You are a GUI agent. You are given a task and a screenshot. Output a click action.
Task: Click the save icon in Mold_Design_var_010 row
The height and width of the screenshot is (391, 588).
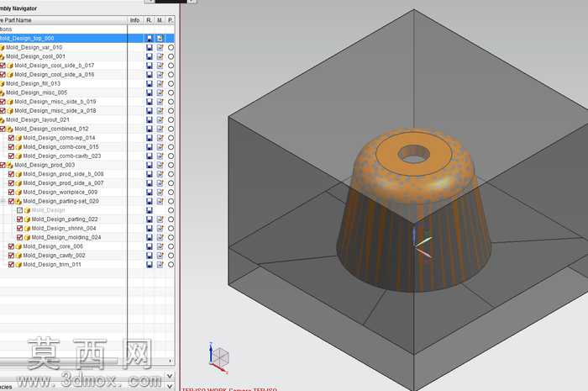[x=150, y=47]
